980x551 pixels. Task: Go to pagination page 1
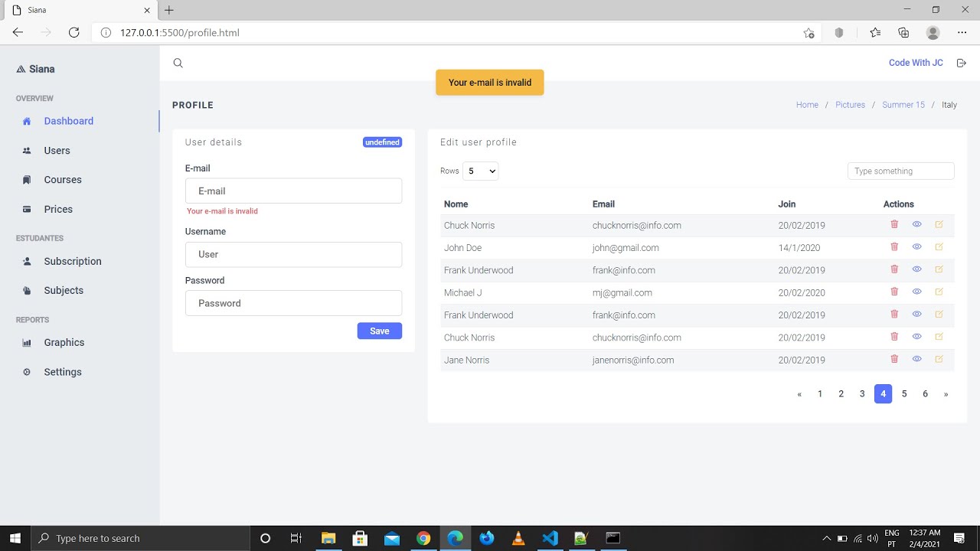pos(820,393)
